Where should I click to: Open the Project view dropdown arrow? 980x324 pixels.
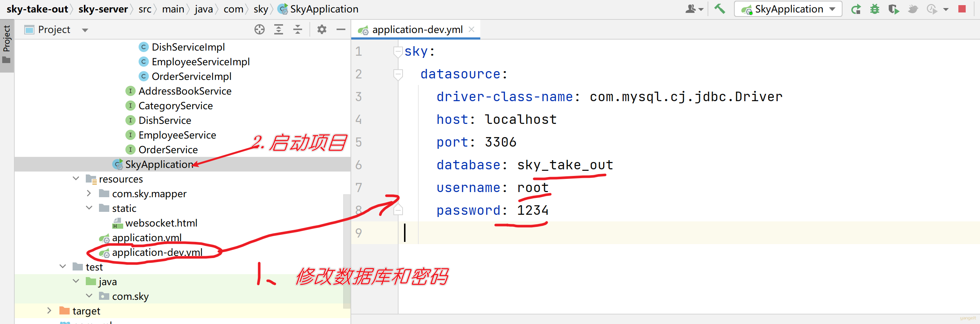[x=85, y=30]
